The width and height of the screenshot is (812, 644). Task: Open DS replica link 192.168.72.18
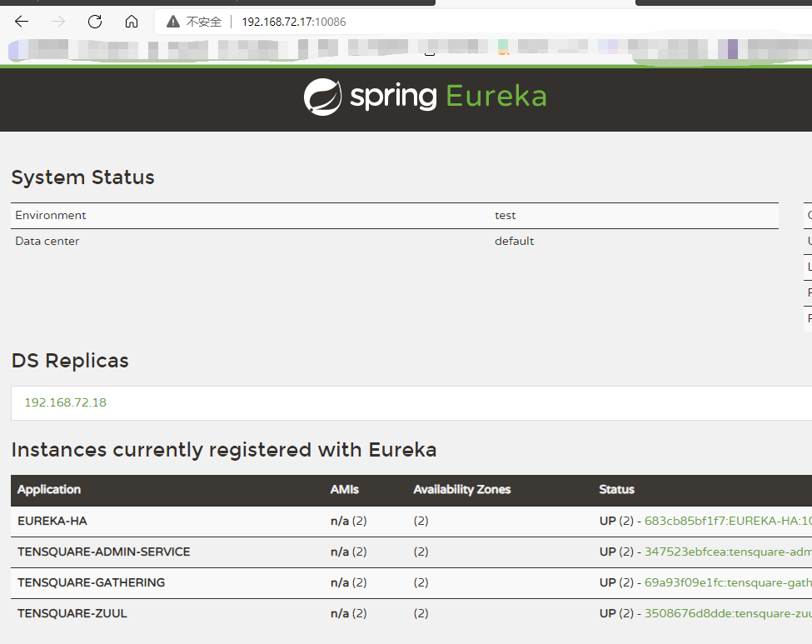[65, 402]
